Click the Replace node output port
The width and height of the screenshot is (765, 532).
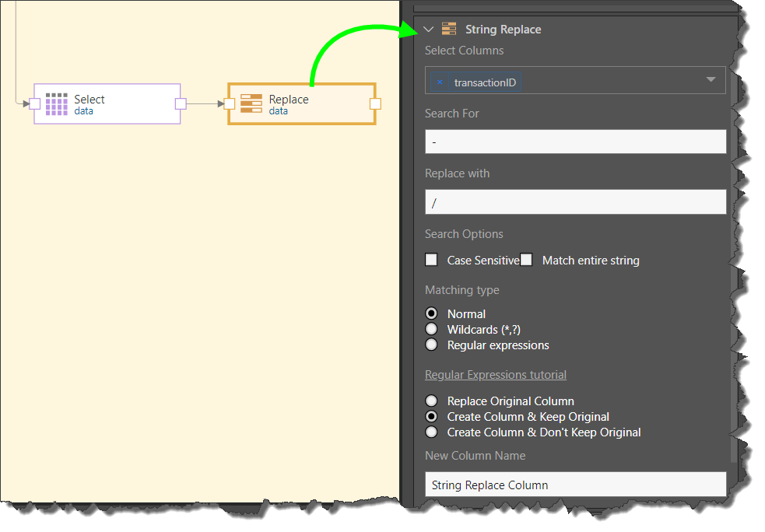click(375, 103)
